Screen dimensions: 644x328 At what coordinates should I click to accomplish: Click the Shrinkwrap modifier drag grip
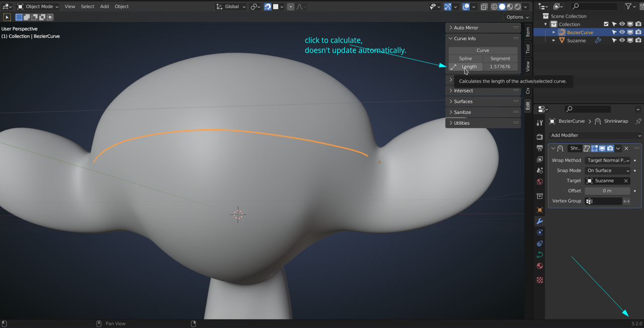coord(636,148)
